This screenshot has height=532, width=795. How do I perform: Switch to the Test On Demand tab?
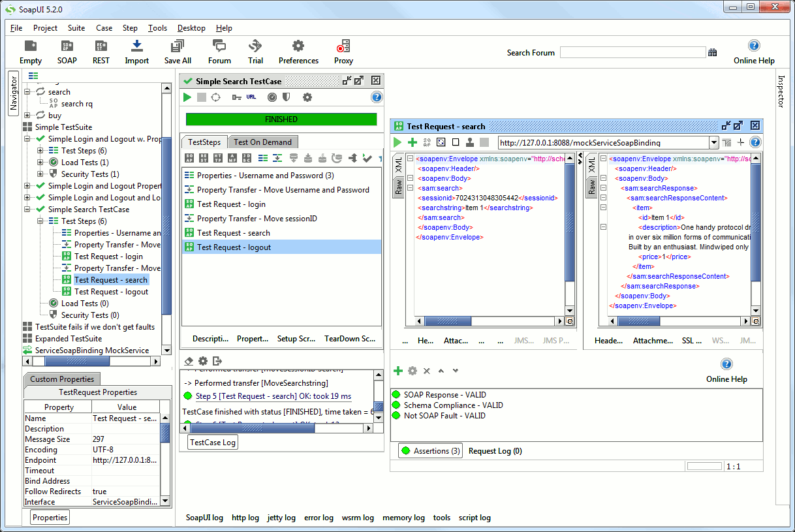pos(262,142)
